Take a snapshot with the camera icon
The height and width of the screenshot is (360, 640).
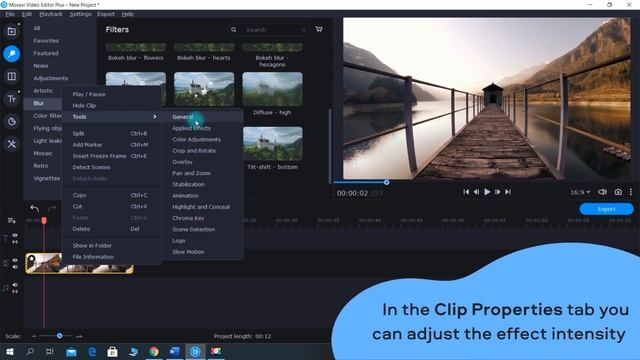click(618, 192)
